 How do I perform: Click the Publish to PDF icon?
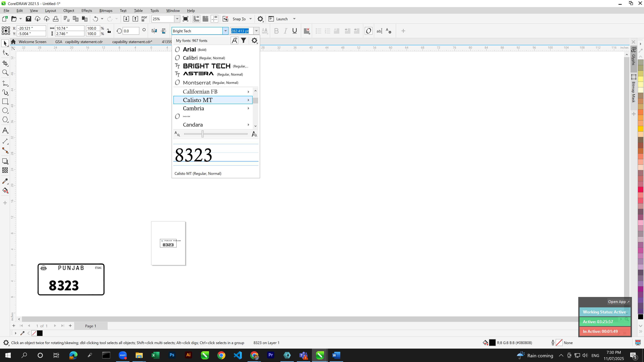[144, 19]
